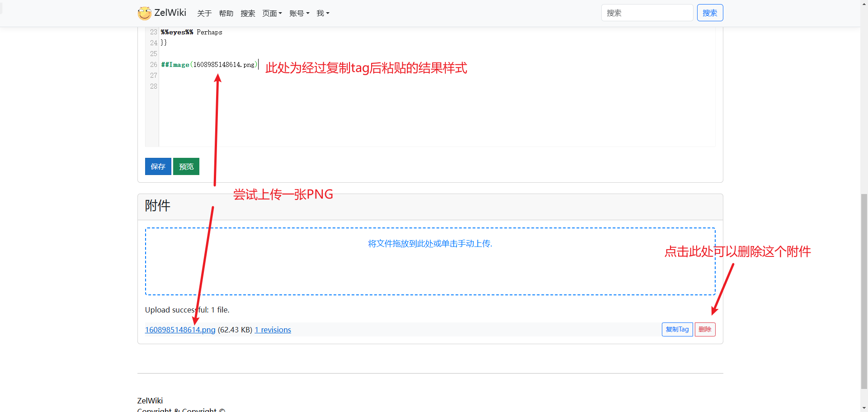This screenshot has height=412, width=868.
Task: Click the file upload drop zone
Action: 430,261
